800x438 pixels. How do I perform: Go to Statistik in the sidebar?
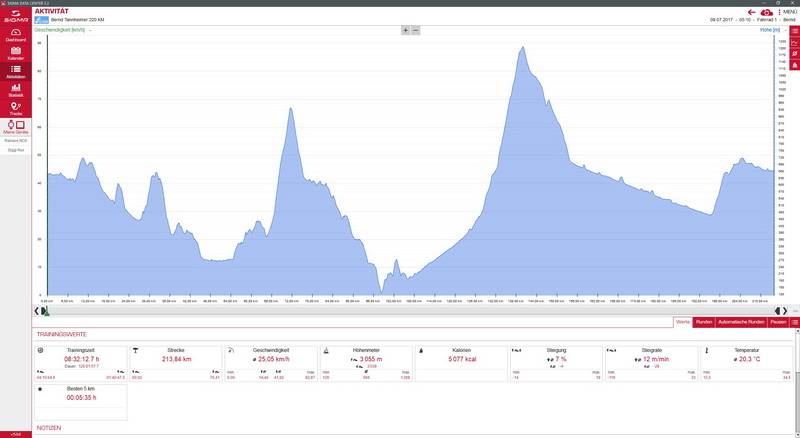coord(16,90)
